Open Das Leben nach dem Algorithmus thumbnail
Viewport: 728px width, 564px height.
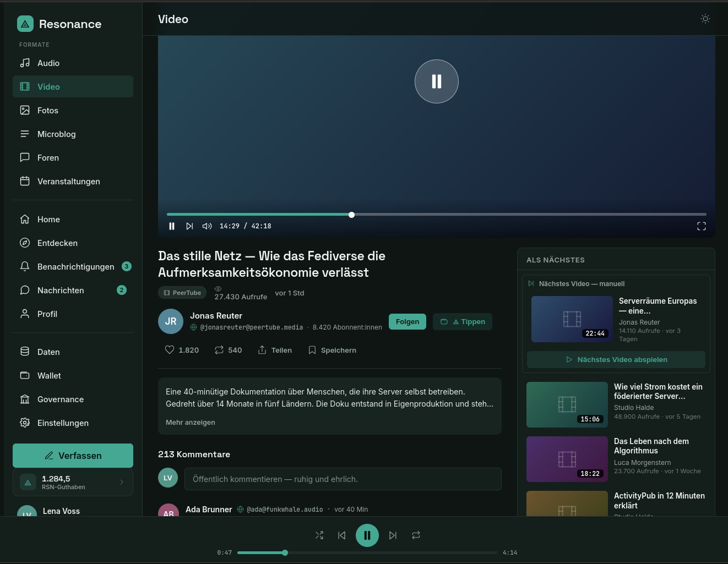coord(567,459)
